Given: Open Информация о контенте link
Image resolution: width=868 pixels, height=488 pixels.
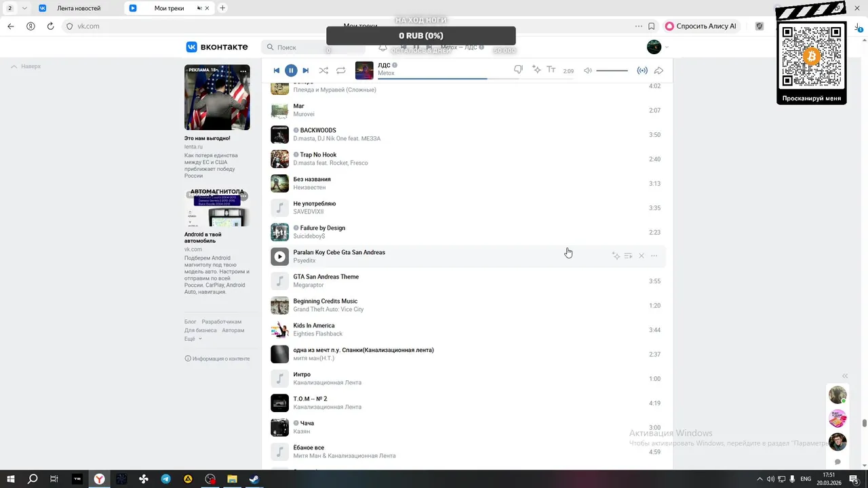Looking at the screenshot, I should 217,359.
